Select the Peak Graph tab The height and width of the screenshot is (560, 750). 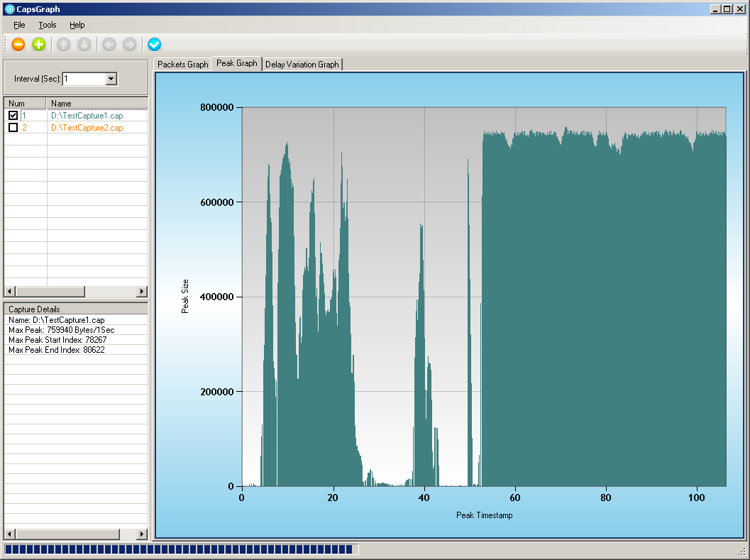(x=237, y=63)
